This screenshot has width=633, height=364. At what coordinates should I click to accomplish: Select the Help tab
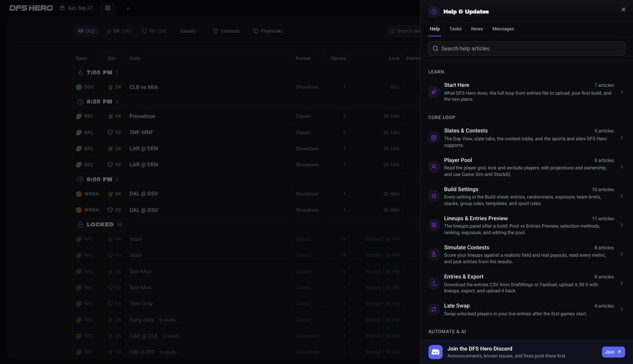(435, 29)
